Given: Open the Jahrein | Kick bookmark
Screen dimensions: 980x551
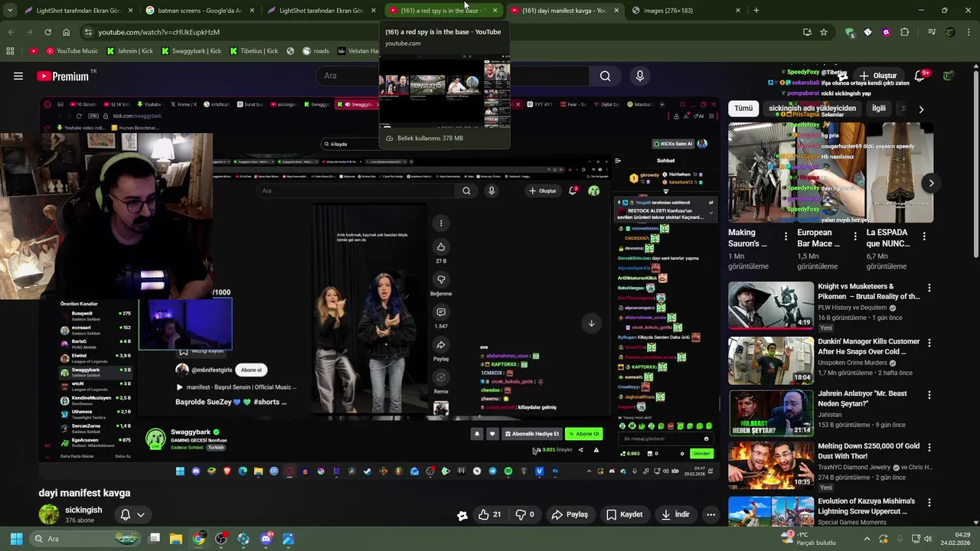Looking at the screenshot, I should [129, 51].
